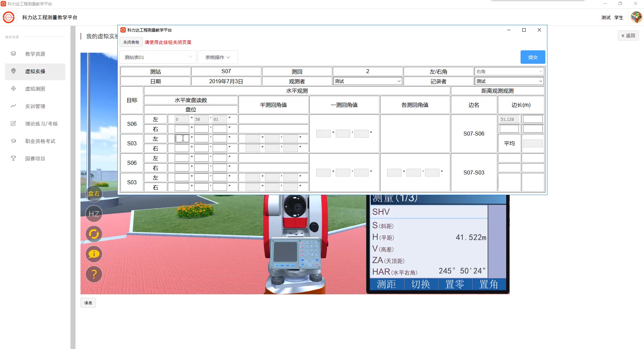The width and height of the screenshot is (644, 349).
Task: Click the question mark help icon
Action: click(x=94, y=275)
